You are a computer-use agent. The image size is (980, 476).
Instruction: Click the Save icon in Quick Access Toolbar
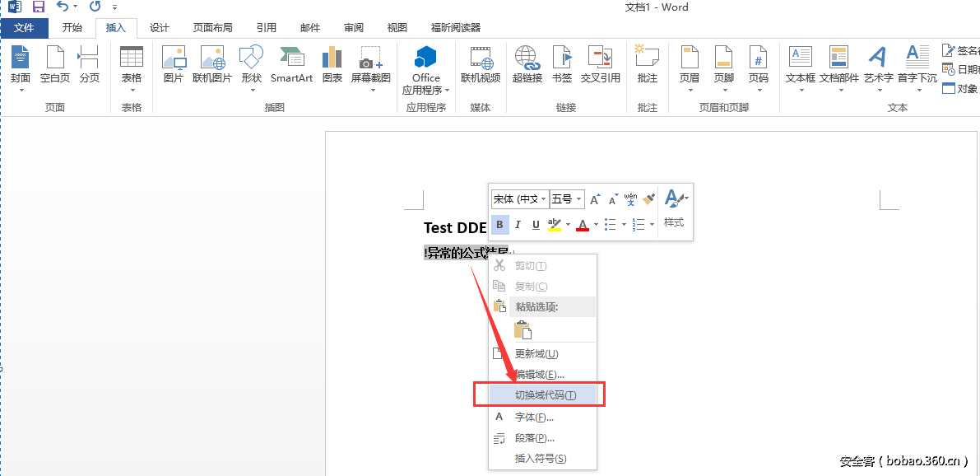[x=37, y=7]
